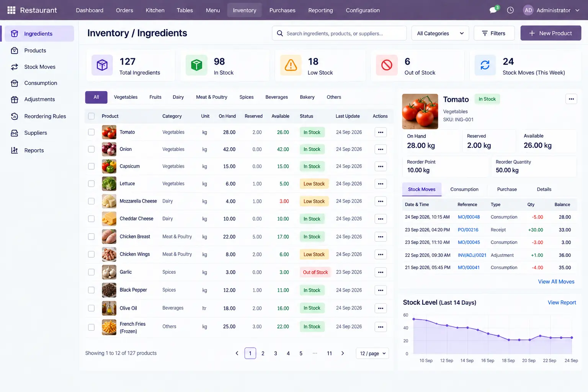Select the Garlic row checkbox
Viewport: 588px width, 392px height.
pyautogui.click(x=91, y=272)
